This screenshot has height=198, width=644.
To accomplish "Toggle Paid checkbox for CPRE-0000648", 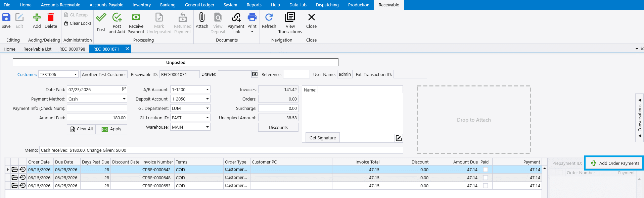I will [x=486, y=178].
